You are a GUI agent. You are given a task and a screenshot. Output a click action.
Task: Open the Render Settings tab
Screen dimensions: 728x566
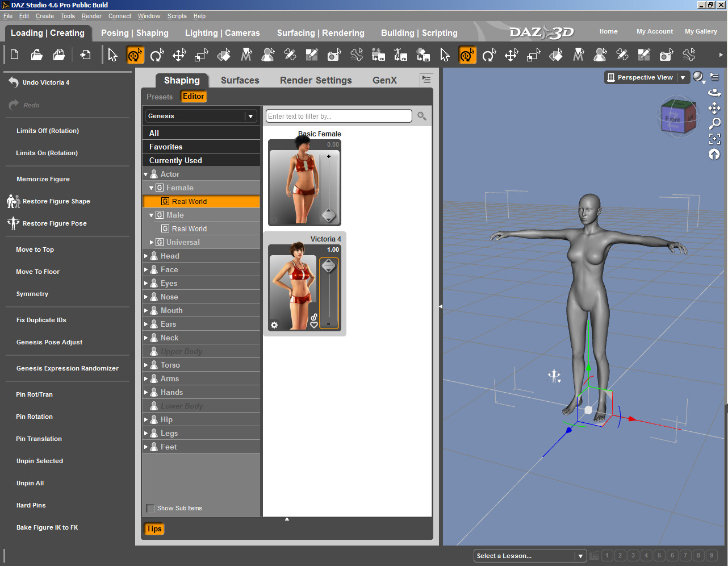(316, 80)
